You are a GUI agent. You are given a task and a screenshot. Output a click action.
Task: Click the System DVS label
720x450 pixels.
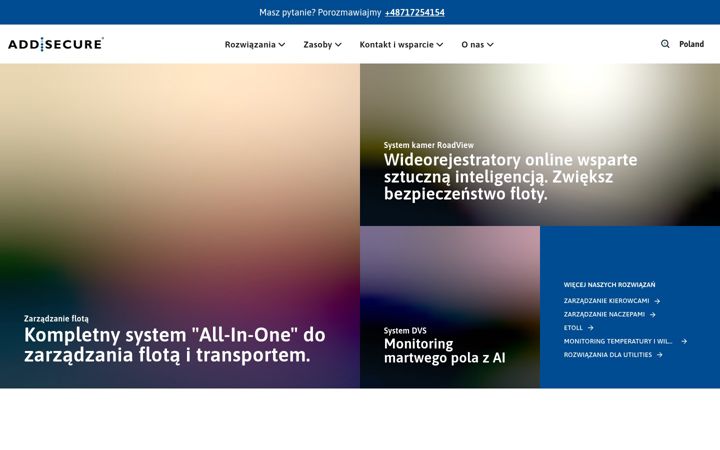tap(405, 331)
